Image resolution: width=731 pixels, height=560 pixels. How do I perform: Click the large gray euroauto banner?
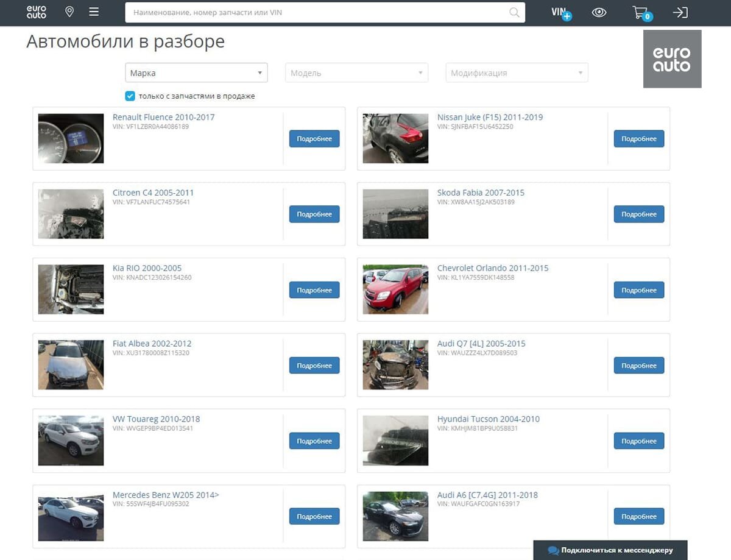pos(673,58)
